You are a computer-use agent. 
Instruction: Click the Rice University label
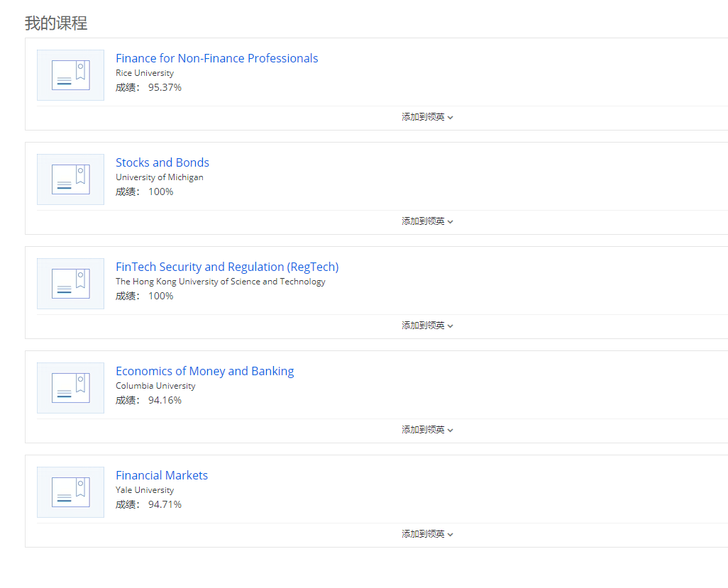[145, 73]
